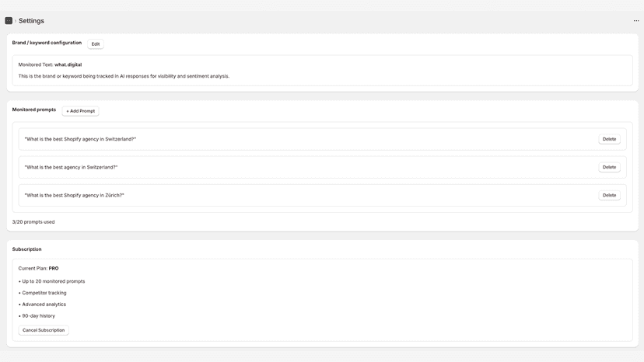
Task: Click the Subscription section heading
Action: click(26, 249)
